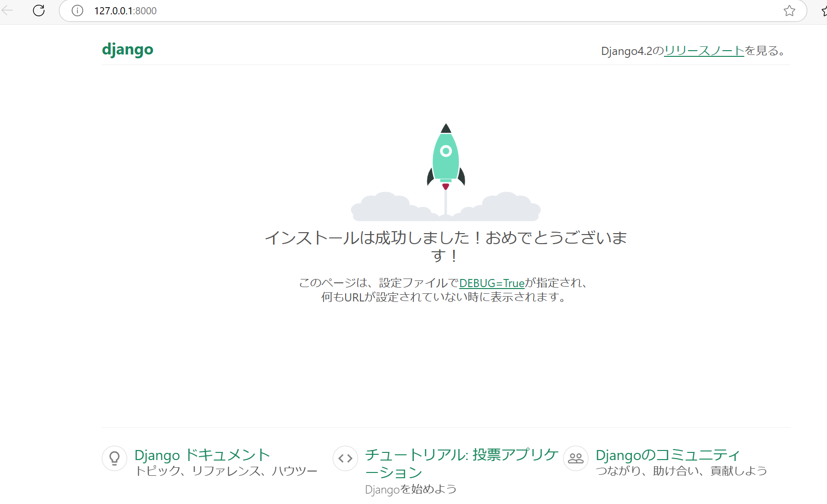The image size is (827, 504).
Task: Click the people icon beside Djangoのコミュニティ
Action: [576, 458]
